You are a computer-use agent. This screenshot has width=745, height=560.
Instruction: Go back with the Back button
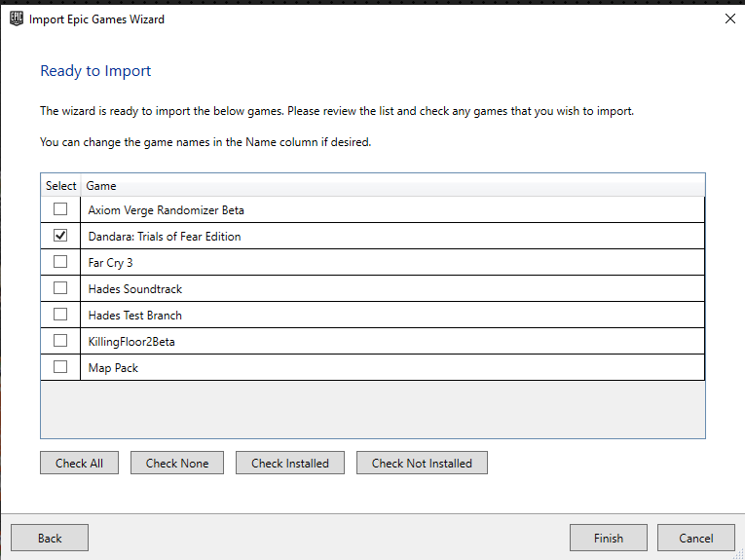(50, 538)
